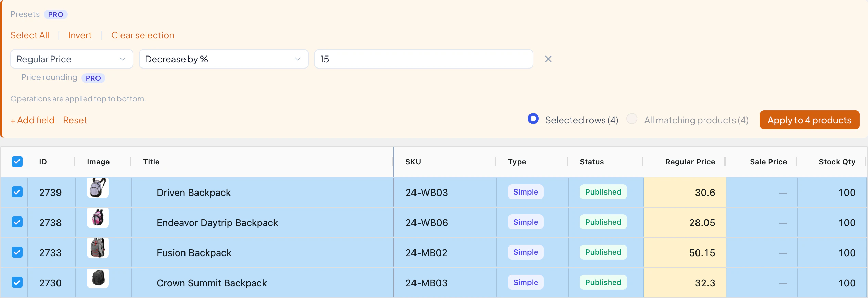Image resolution: width=868 pixels, height=298 pixels.
Task: Open the Fusion Backpack product image
Action: (x=98, y=248)
